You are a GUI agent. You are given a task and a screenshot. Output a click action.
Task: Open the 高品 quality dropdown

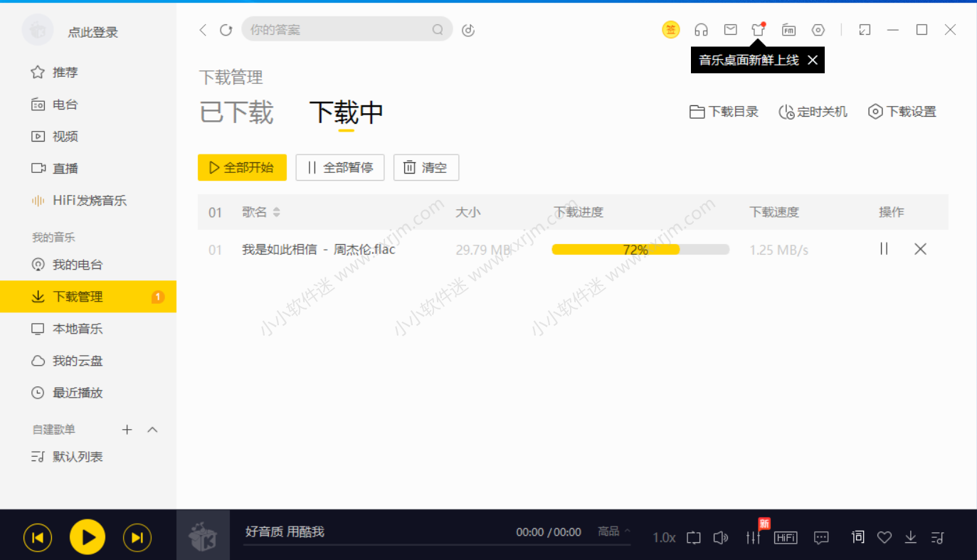614,532
